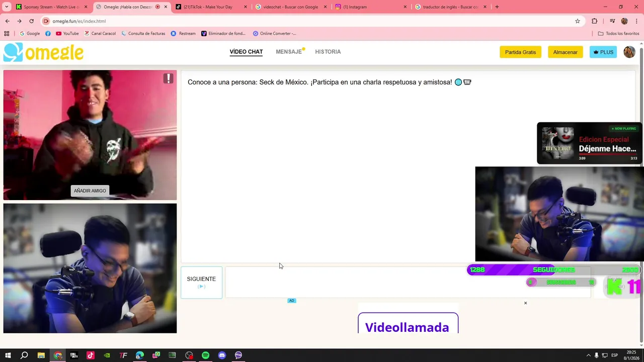Viewport: 644px width, 362px height.
Task: Switch to the HISTORIA tab
Action: pos(328,52)
